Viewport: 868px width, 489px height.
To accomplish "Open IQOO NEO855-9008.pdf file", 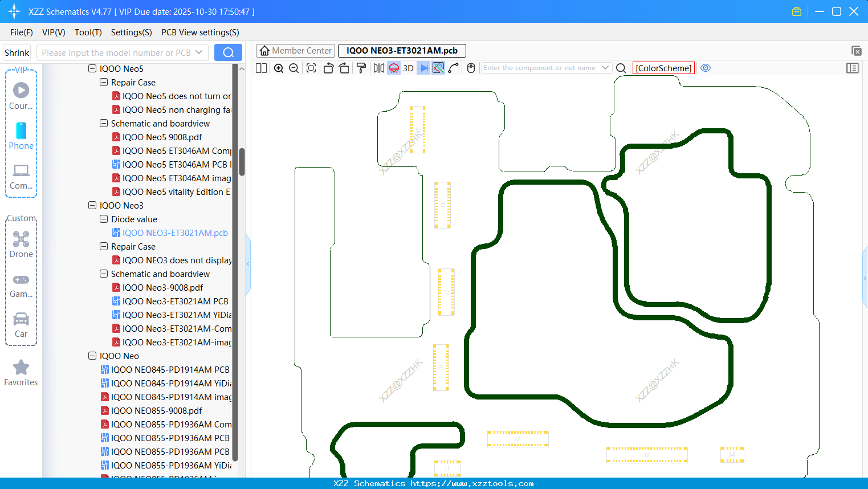I will click(x=156, y=411).
